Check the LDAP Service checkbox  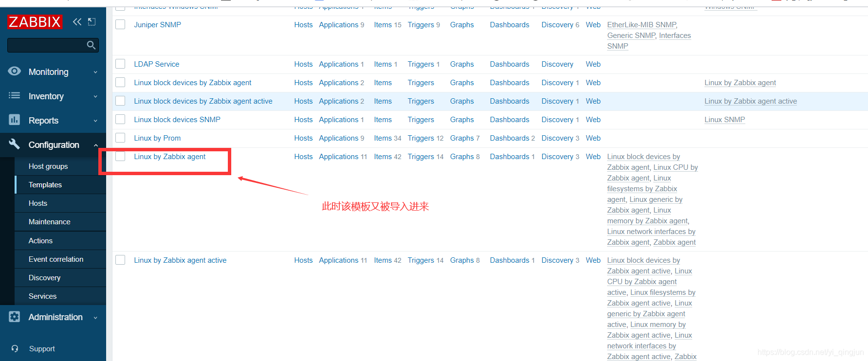pos(120,64)
